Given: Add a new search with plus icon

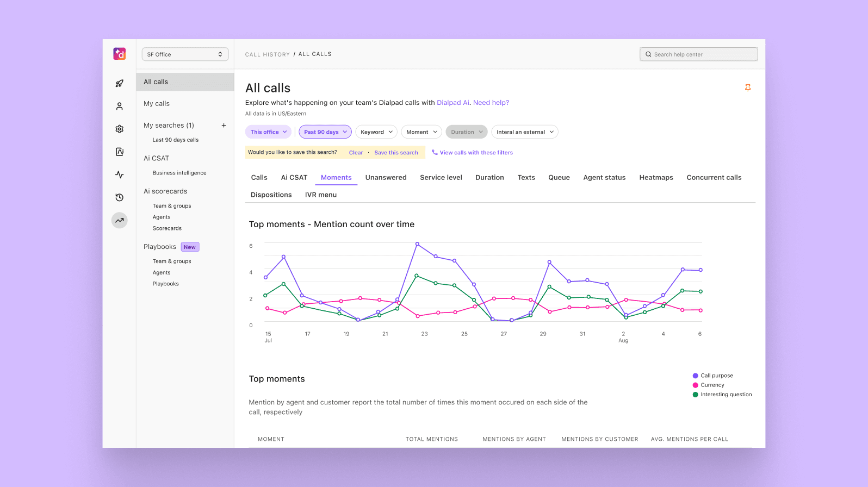Looking at the screenshot, I should (x=224, y=126).
